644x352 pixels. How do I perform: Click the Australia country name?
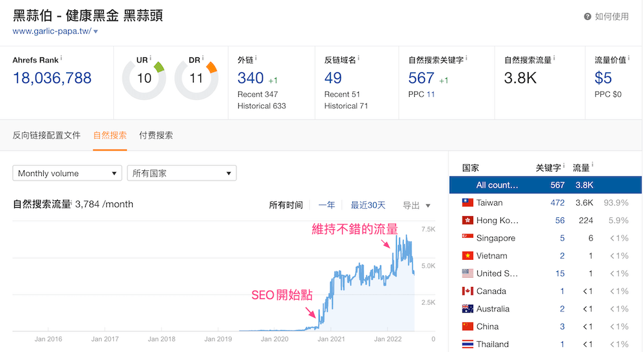point(493,309)
